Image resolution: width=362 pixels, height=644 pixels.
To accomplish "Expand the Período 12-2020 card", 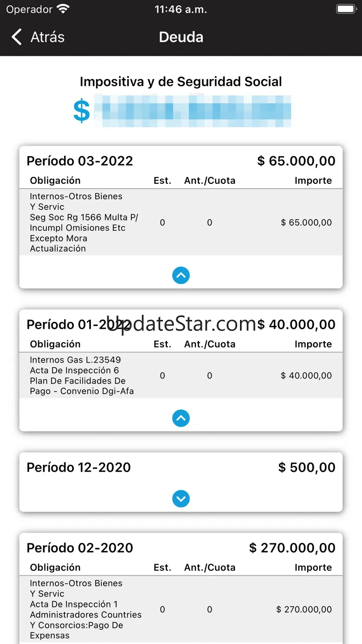I will [181, 499].
